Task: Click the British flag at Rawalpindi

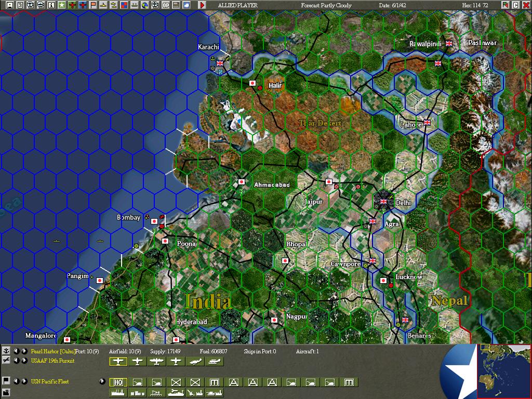Action: click(x=449, y=44)
